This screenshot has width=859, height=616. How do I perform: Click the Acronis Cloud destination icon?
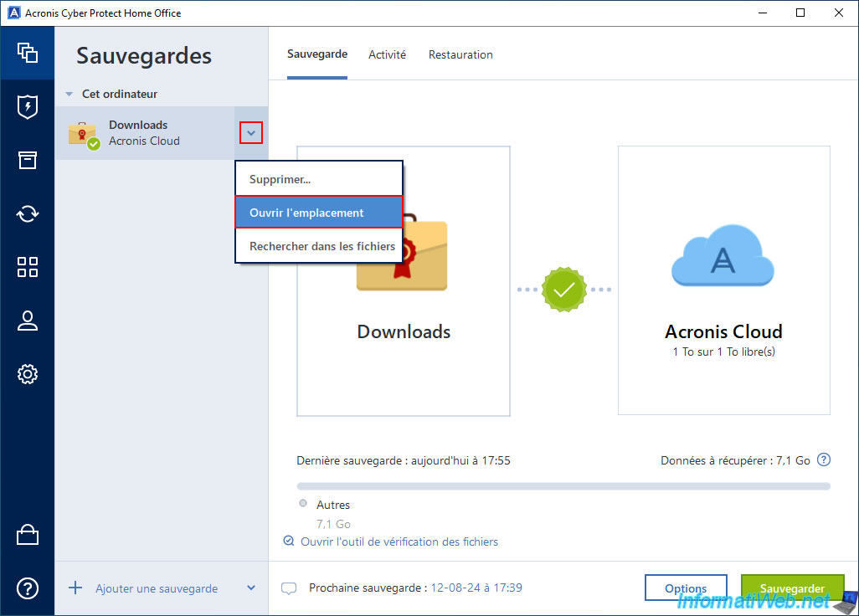point(723,255)
